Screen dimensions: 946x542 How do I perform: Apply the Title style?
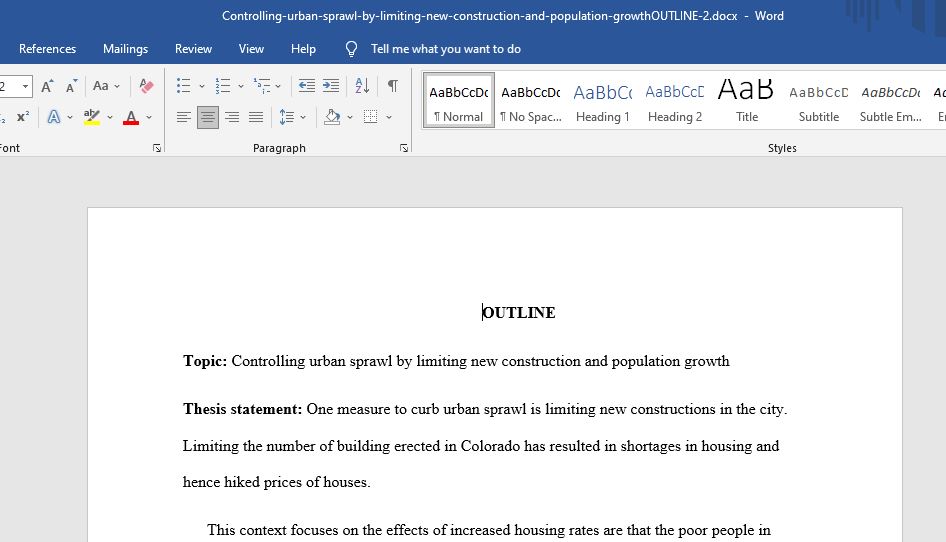point(746,100)
